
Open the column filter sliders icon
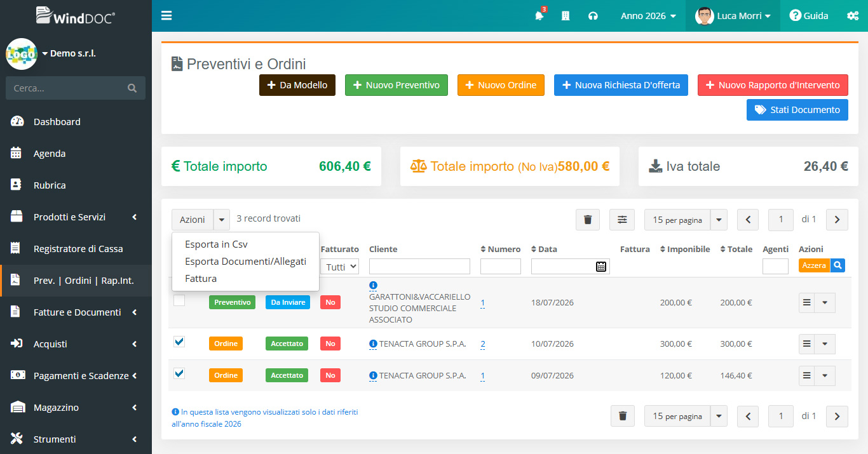click(x=622, y=220)
